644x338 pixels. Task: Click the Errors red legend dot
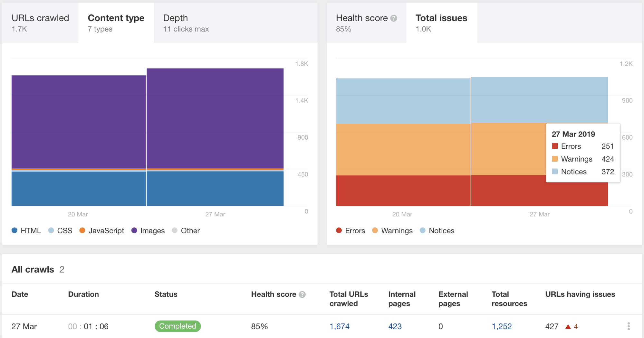coord(339,231)
